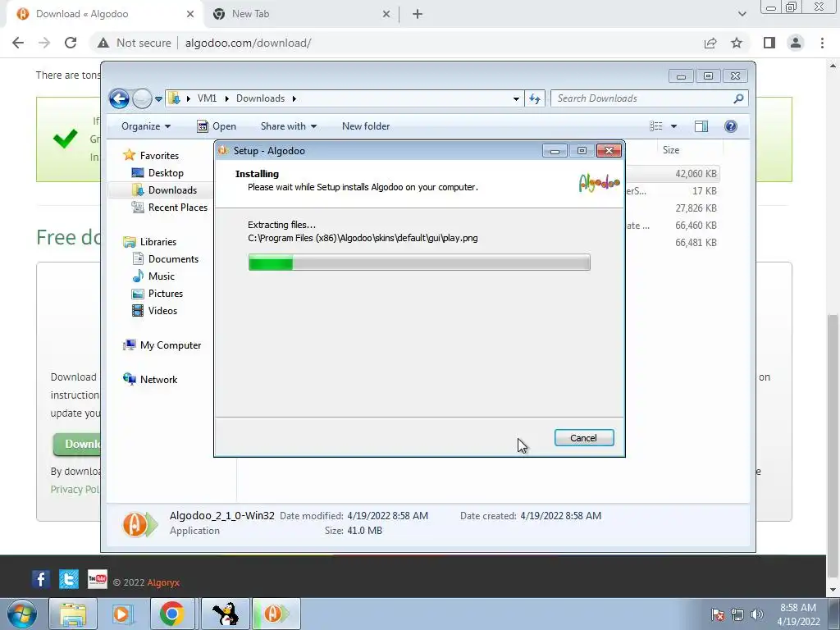The width and height of the screenshot is (840, 630).
Task: Click Algodoo file icon in details pane
Action: click(139, 524)
